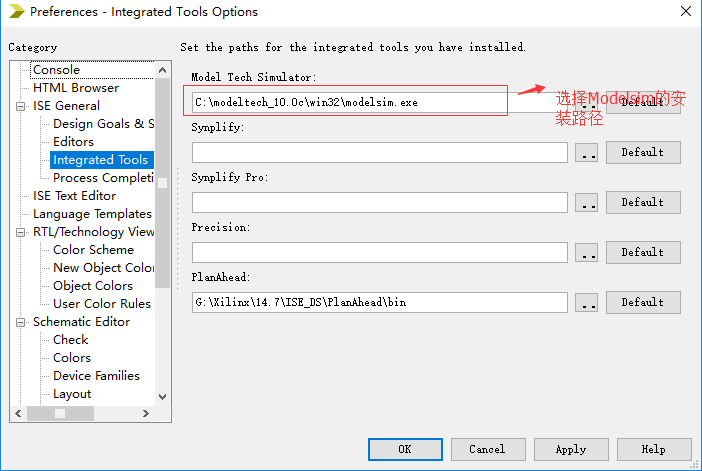Reset PlanAhead path to Default

(643, 303)
